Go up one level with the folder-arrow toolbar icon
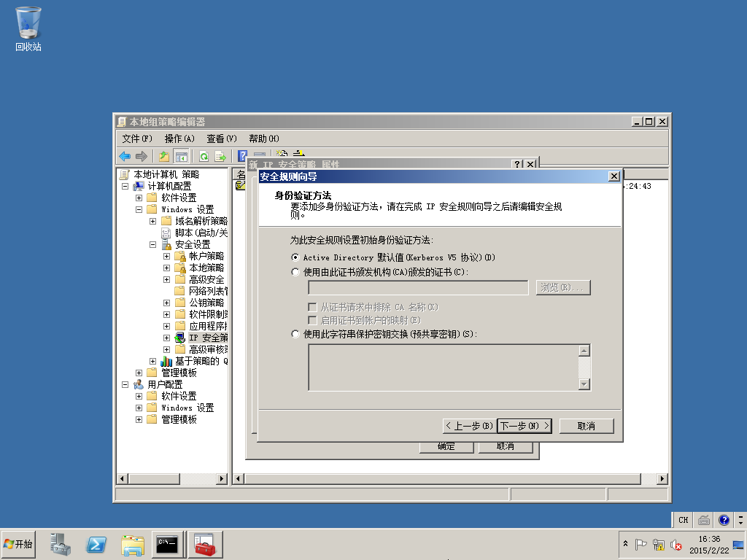747x560 pixels. (164, 156)
